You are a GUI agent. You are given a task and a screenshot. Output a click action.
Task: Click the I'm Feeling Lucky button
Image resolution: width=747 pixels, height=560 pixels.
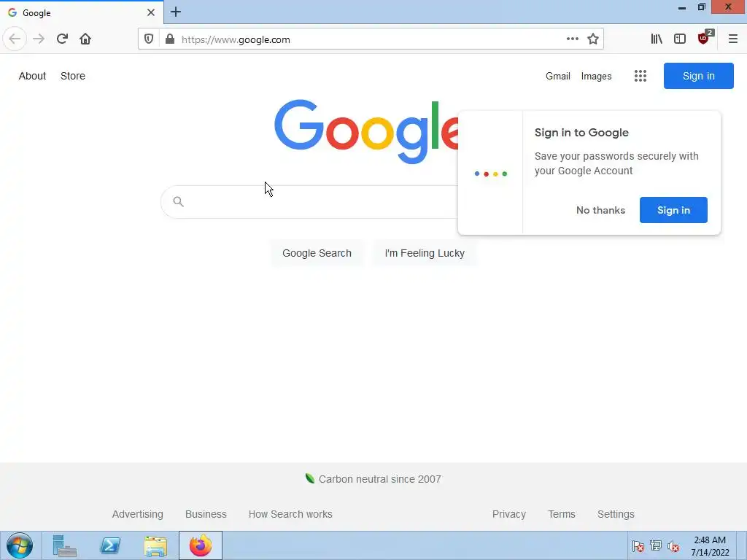tap(425, 253)
